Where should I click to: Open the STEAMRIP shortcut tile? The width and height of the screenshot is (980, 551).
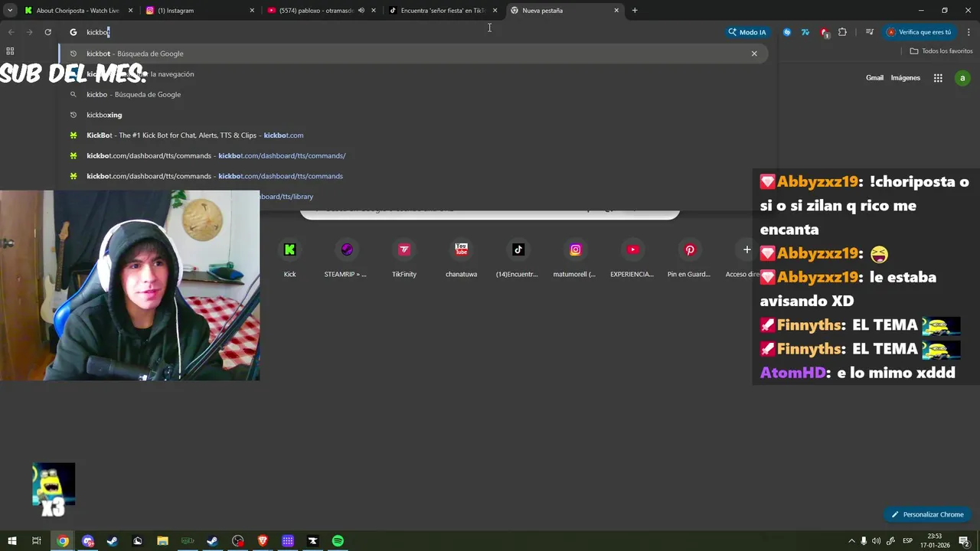[346, 258]
